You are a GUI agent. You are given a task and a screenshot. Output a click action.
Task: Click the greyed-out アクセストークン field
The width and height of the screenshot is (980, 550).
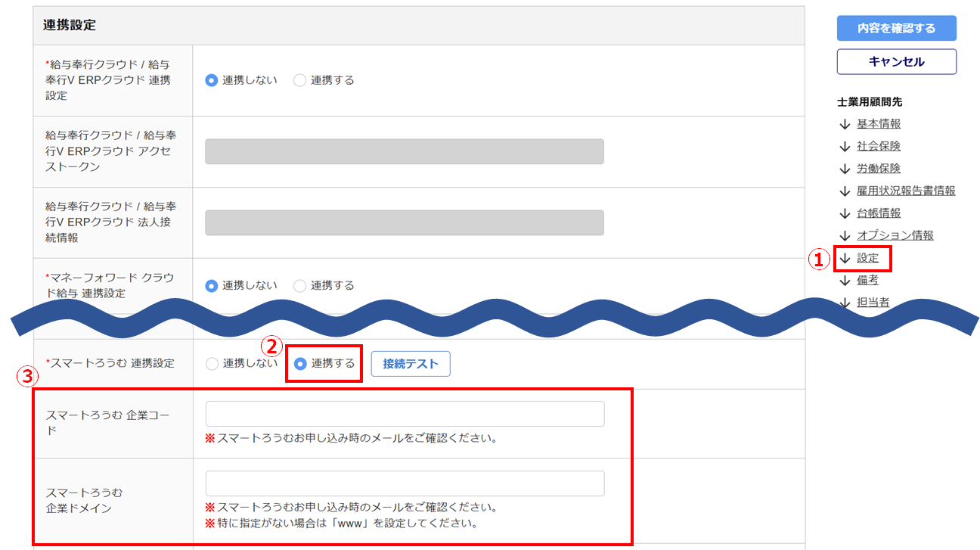click(405, 151)
